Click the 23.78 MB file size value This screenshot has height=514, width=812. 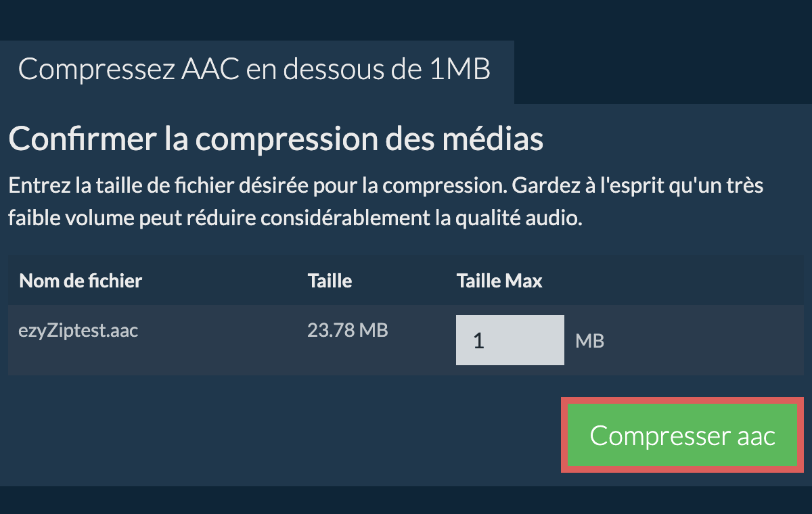(x=347, y=331)
